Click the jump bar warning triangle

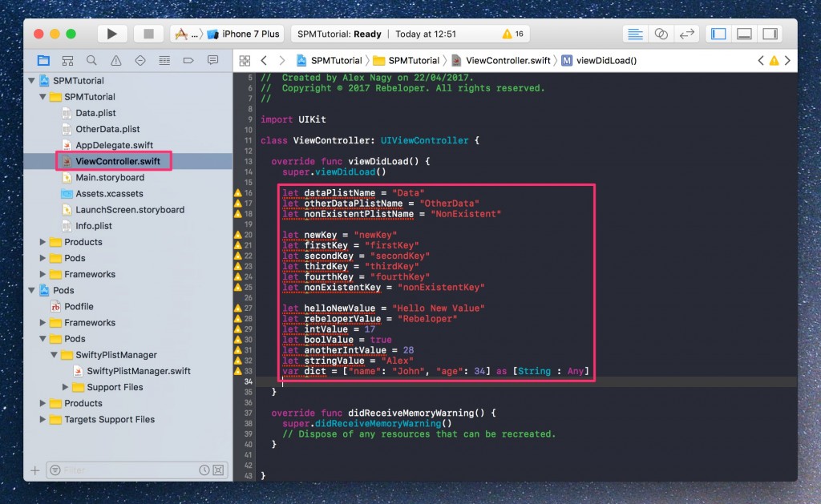(x=774, y=61)
